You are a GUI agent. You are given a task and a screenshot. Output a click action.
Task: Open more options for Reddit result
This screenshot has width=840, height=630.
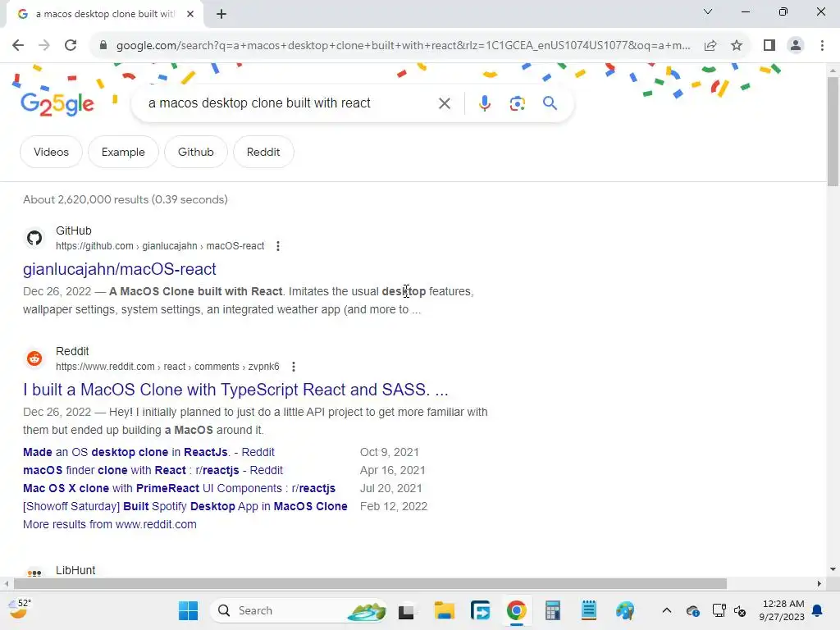(293, 367)
